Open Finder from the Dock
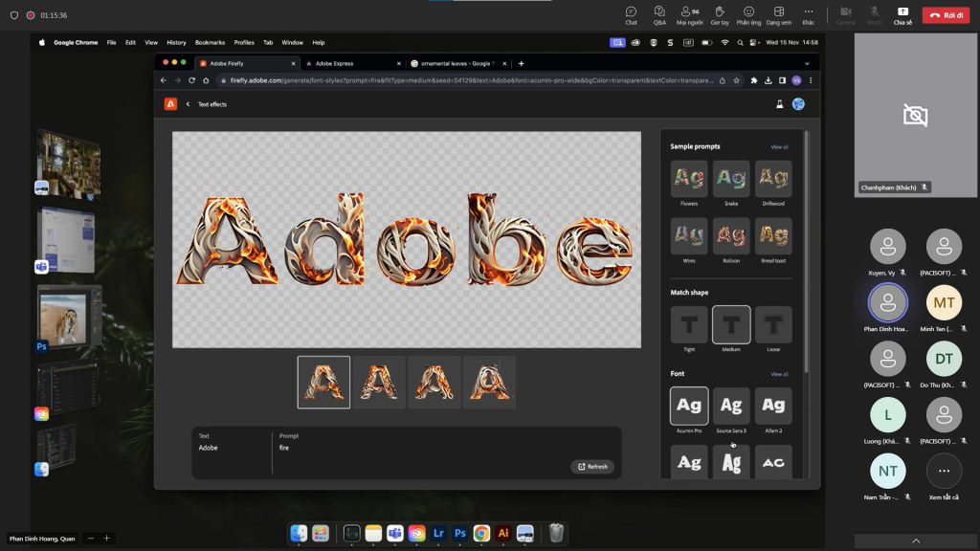The height and width of the screenshot is (551, 980). [299, 533]
